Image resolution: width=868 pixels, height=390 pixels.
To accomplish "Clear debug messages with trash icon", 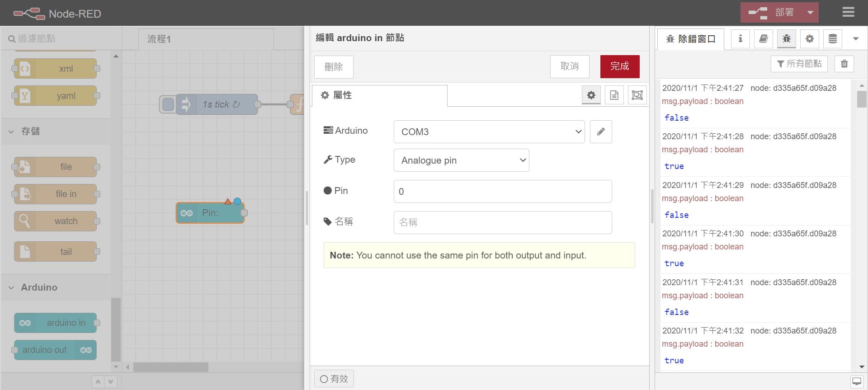I will click(844, 64).
